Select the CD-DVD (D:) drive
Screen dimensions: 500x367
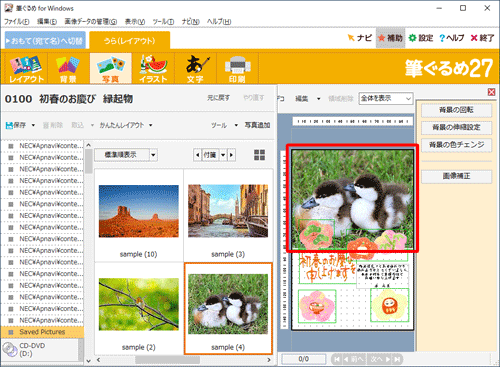pyautogui.click(x=40, y=350)
